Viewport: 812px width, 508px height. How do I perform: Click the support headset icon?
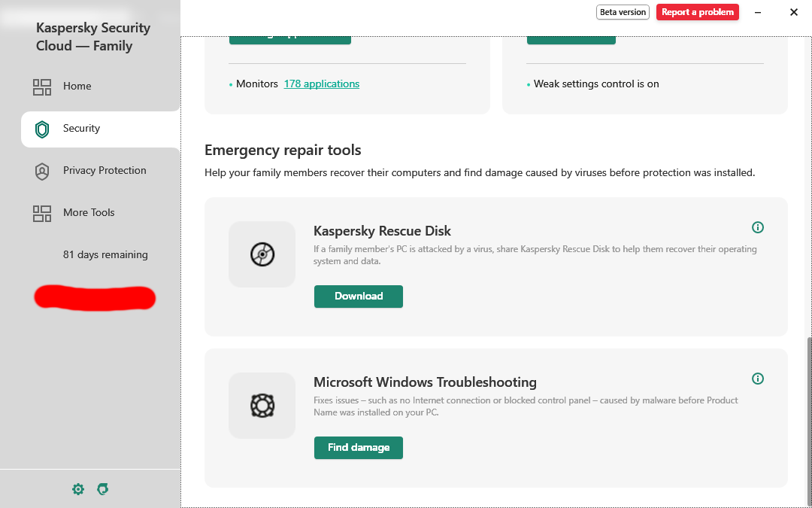point(103,489)
